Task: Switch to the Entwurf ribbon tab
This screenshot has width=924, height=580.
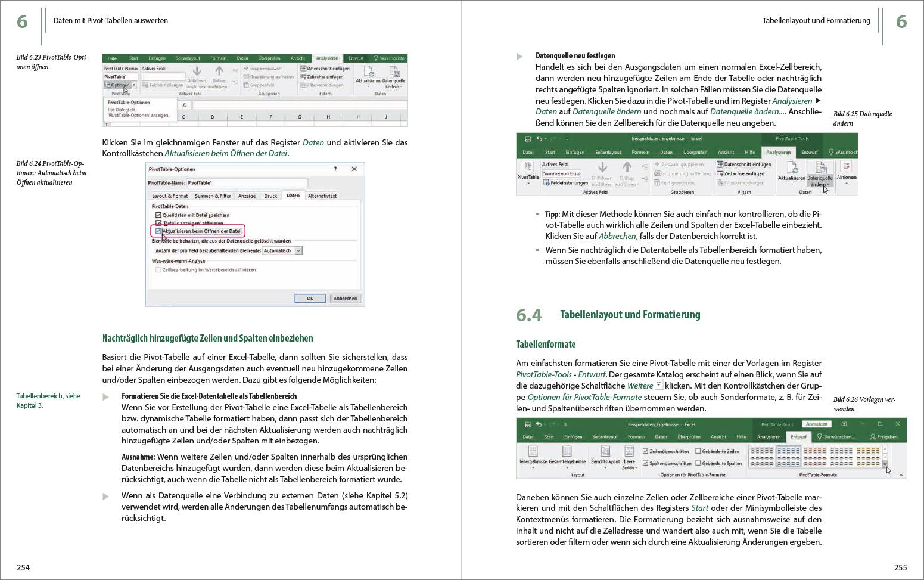Action: pos(798,436)
